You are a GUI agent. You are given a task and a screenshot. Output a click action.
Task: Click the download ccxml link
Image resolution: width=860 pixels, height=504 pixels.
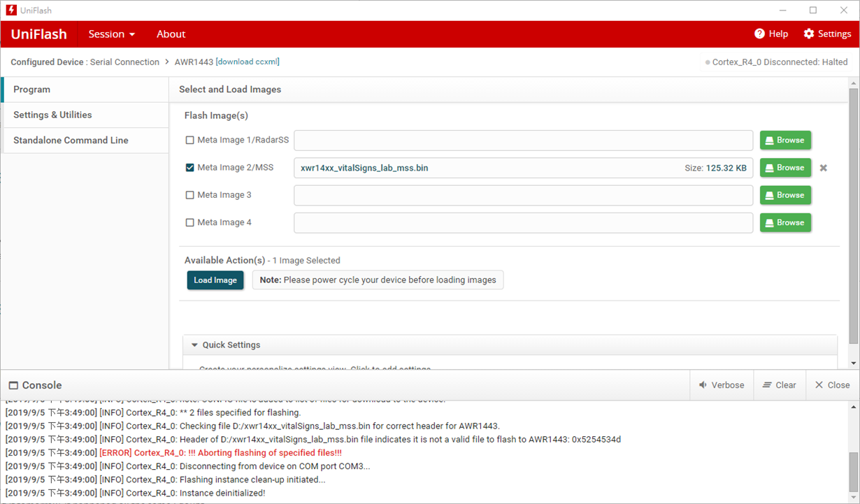coord(248,62)
